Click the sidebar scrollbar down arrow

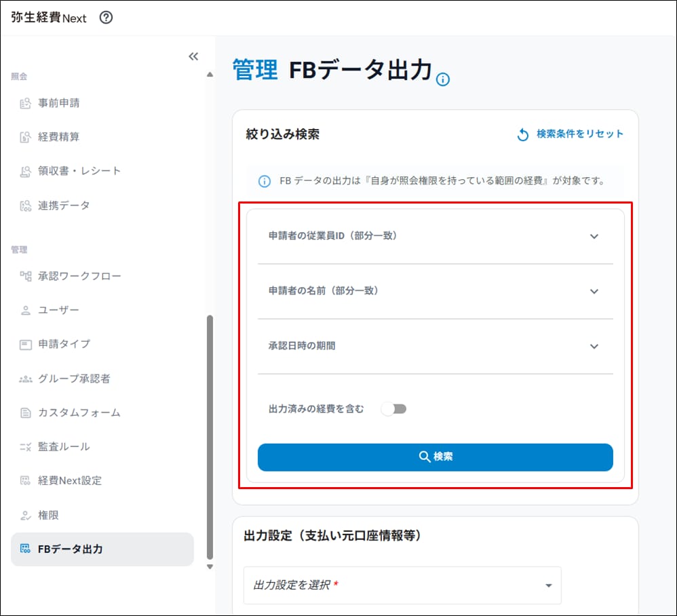[x=210, y=566]
